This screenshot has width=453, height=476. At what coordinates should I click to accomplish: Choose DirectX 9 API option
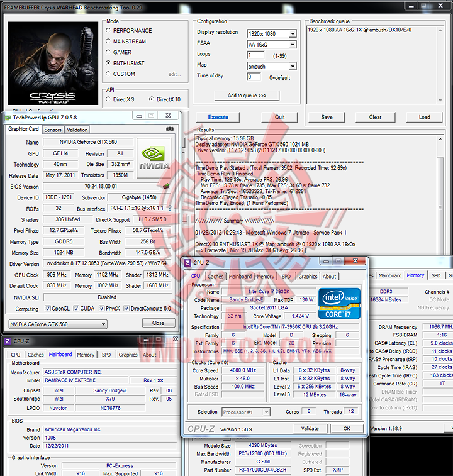click(108, 99)
